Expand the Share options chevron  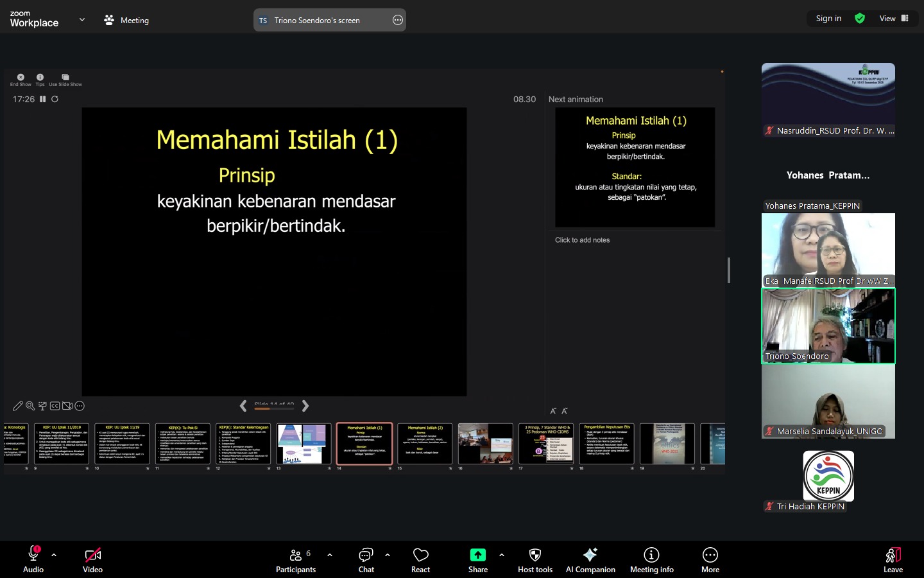pos(501,555)
